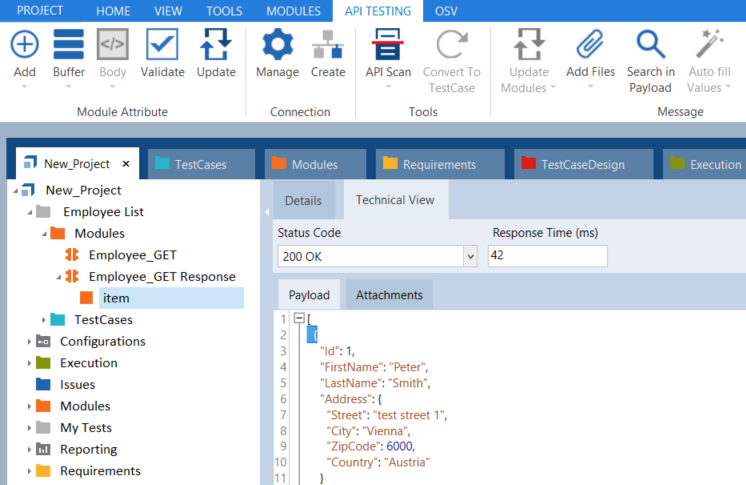Switch to the MODULES ribbon tab

point(293,11)
